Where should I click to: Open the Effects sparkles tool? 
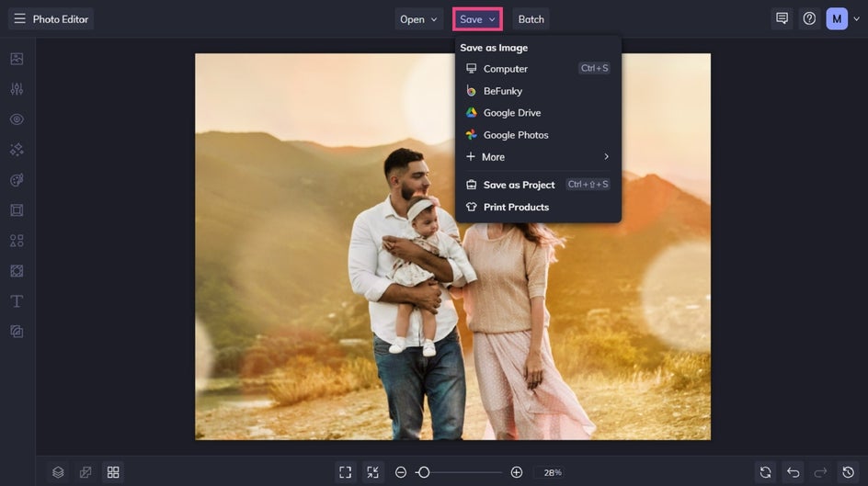(x=17, y=150)
